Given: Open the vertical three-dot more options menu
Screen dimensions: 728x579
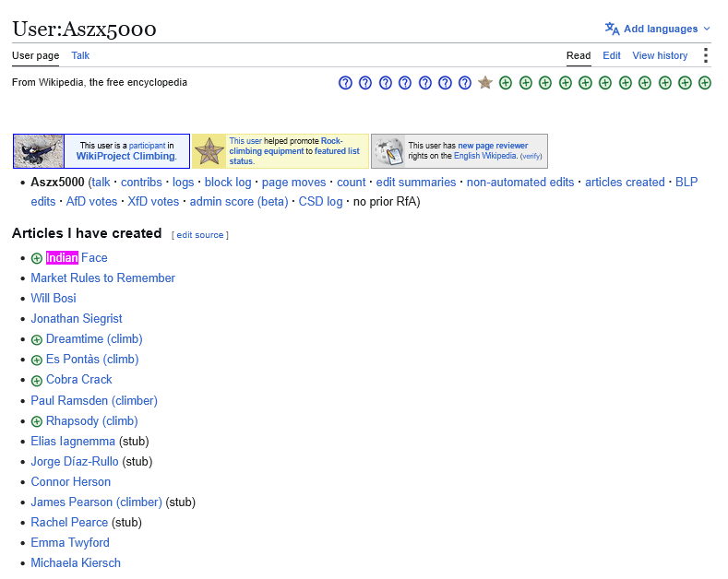Looking at the screenshot, I should pyautogui.click(x=706, y=55).
